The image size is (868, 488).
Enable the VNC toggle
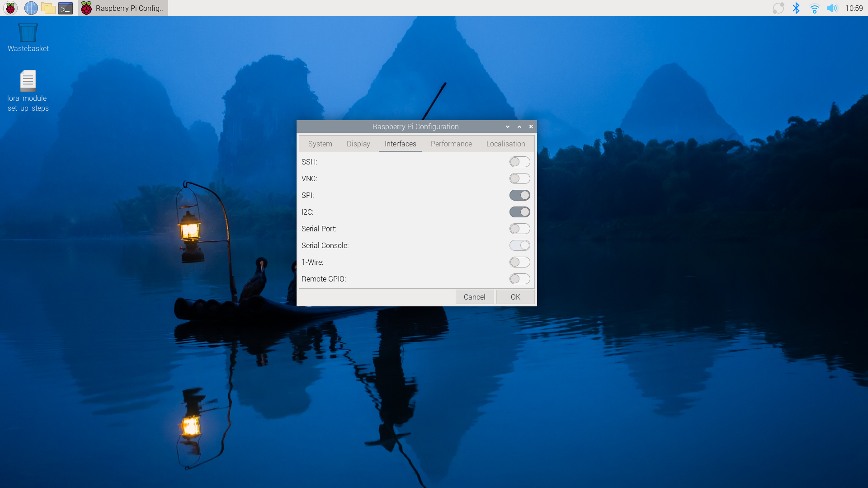(x=520, y=178)
